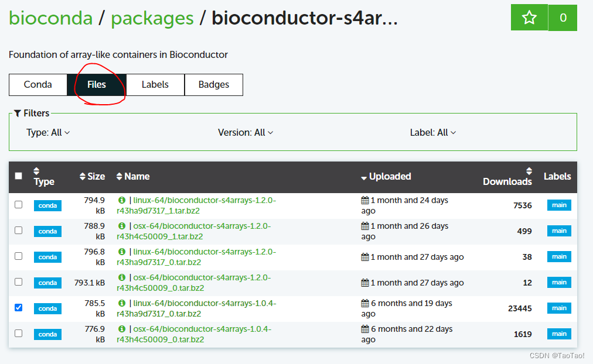This screenshot has height=364, width=593.
Task: Open the Type: All filter dropdown
Action: click(x=48, y=132)
